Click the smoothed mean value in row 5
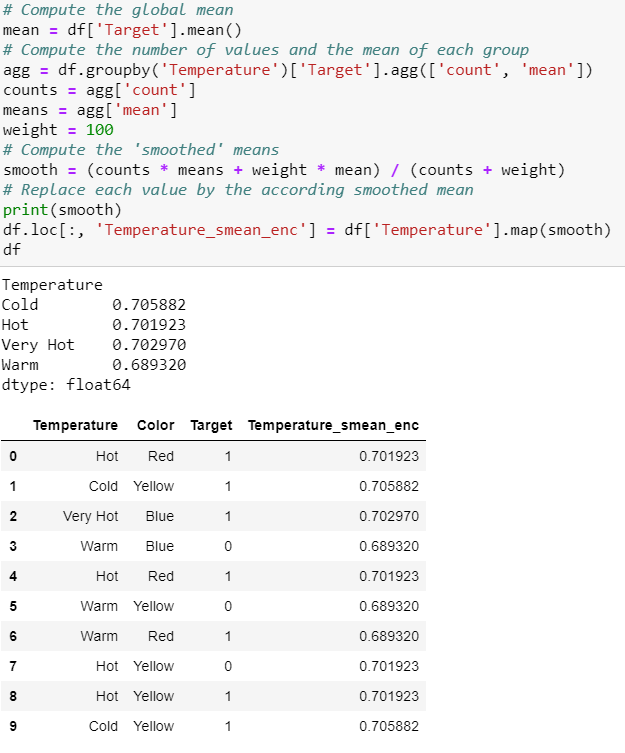The width and height of the screenshot is (625, 753). [x=389, y=606]
